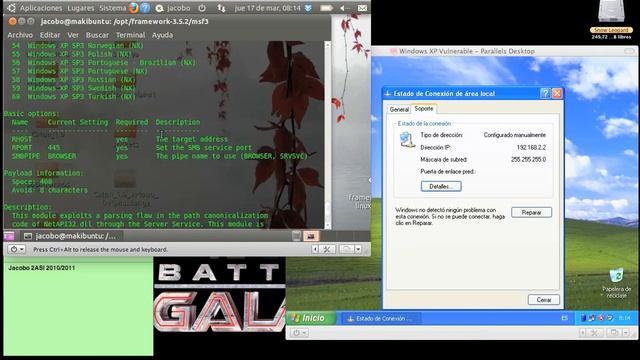Switch to the General tab

pos(399,109)
